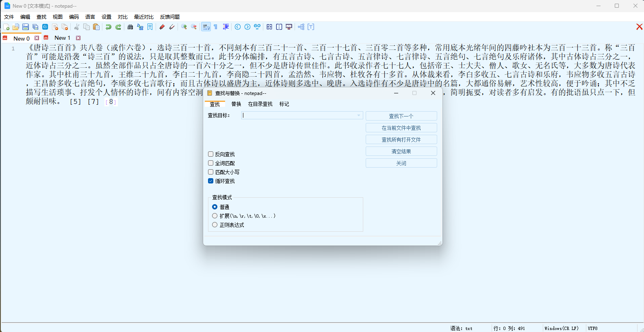Click the clear highlight eraser icon

pyautogui.click(x=172, y=27)
